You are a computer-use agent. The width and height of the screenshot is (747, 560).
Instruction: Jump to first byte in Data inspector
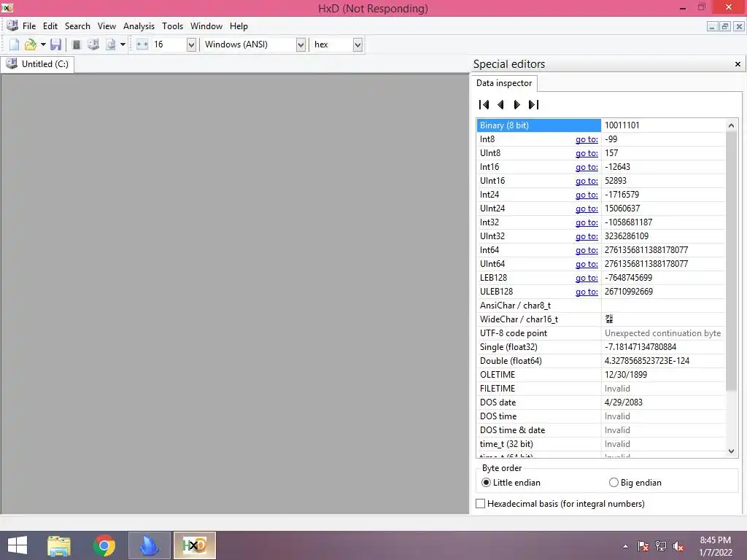tap(484, 105)
